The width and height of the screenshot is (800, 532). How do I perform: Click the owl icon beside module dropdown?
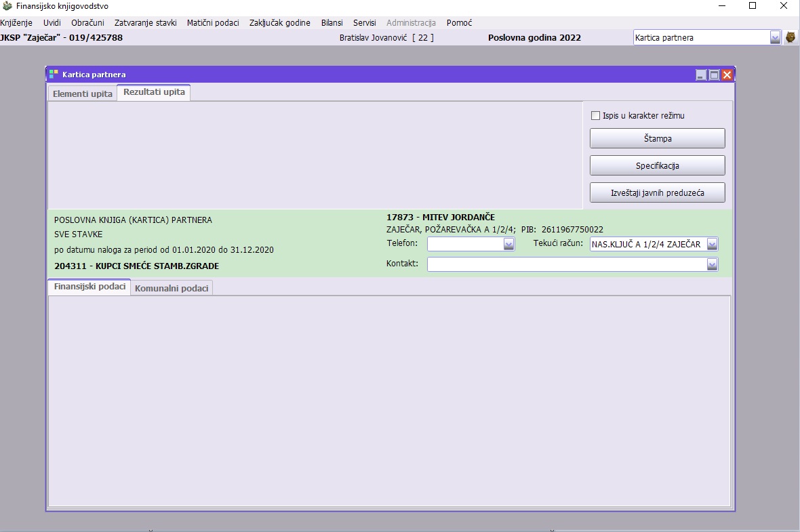click(x=791, y=38)
